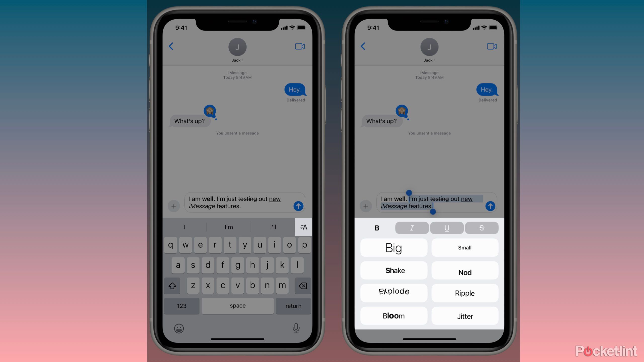Select the Shake text animation
The height and width of the screenshot is (362, 644).
click(394, 270)
